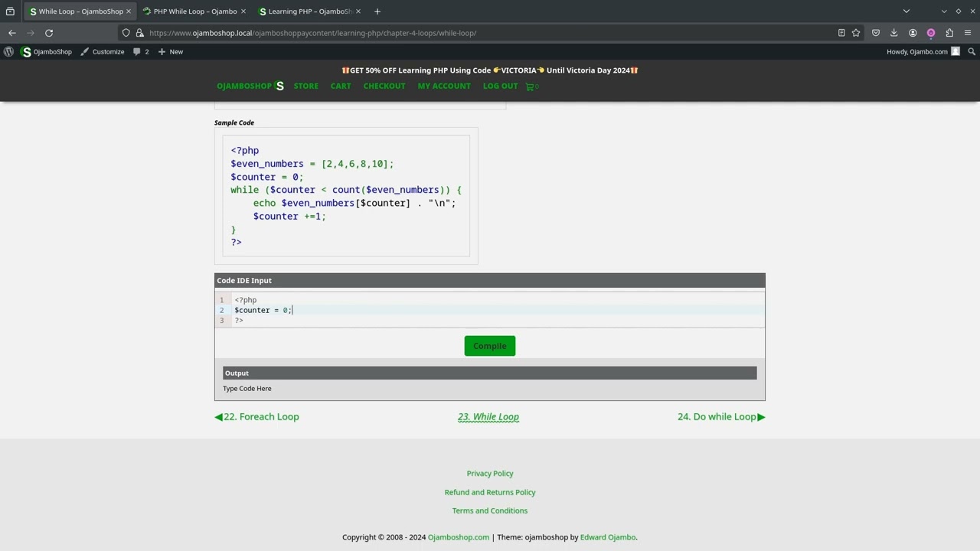Reload the current page
Viewport: 980px width, 551px height.
click(49, 33)
